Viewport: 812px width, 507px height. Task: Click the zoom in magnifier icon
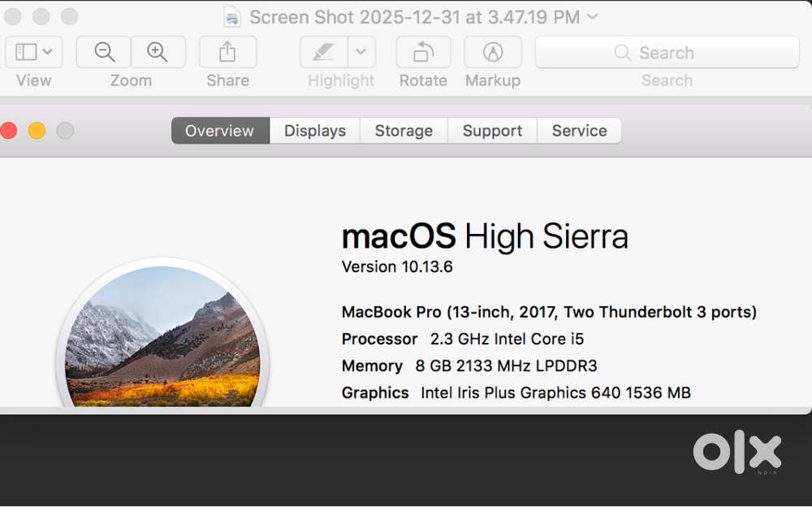(x=158, y=53)
